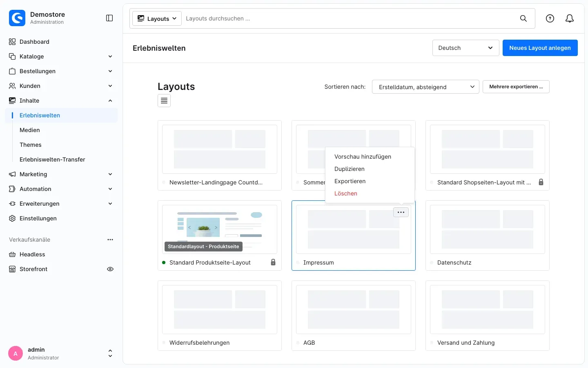588x368 pixels.
Task: Select Exportieren in the context menu
Action: [x=350, y=181]
